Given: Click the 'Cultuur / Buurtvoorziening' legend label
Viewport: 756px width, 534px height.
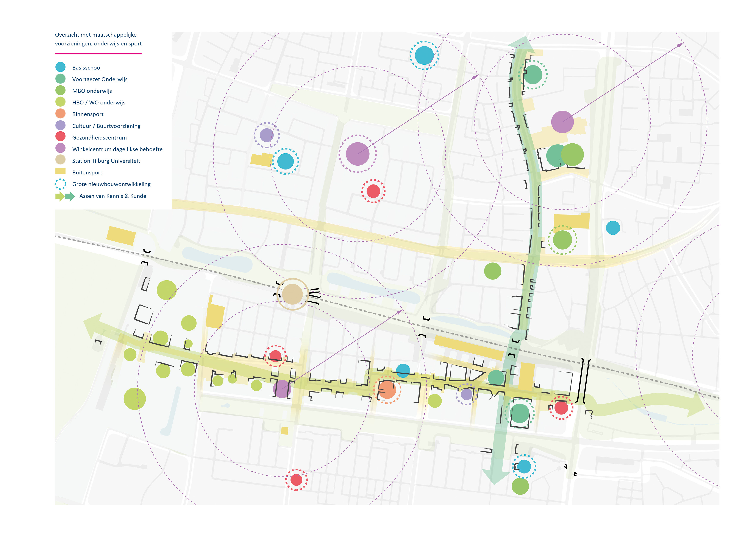Looking at the screenshot, I should coord(106,126).
